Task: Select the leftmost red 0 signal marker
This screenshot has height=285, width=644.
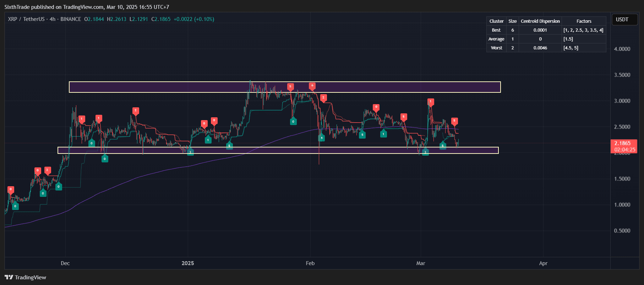Action: point(11,189)
